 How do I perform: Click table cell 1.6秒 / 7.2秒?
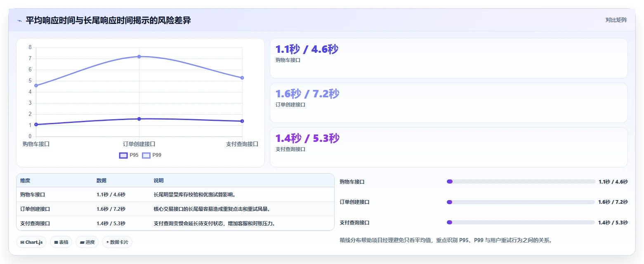click(x=111, y=209)
